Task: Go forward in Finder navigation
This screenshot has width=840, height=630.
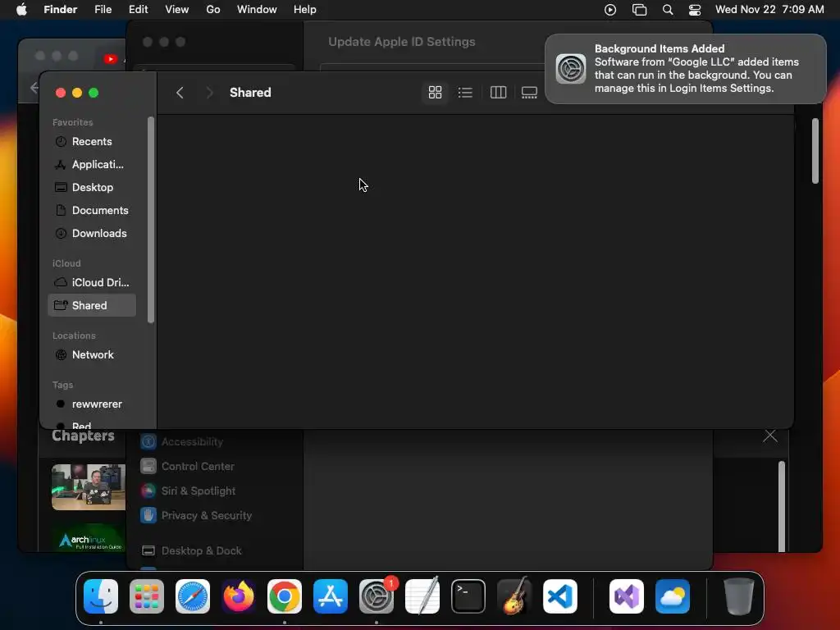Action: pos(209,93)
